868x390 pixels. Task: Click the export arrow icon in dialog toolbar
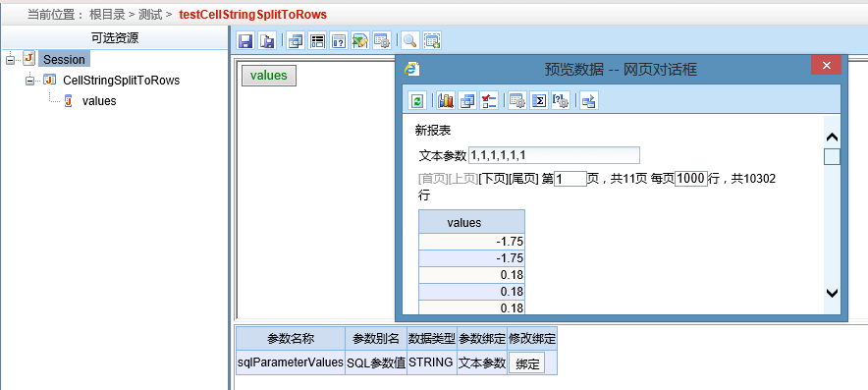point(589,101)
